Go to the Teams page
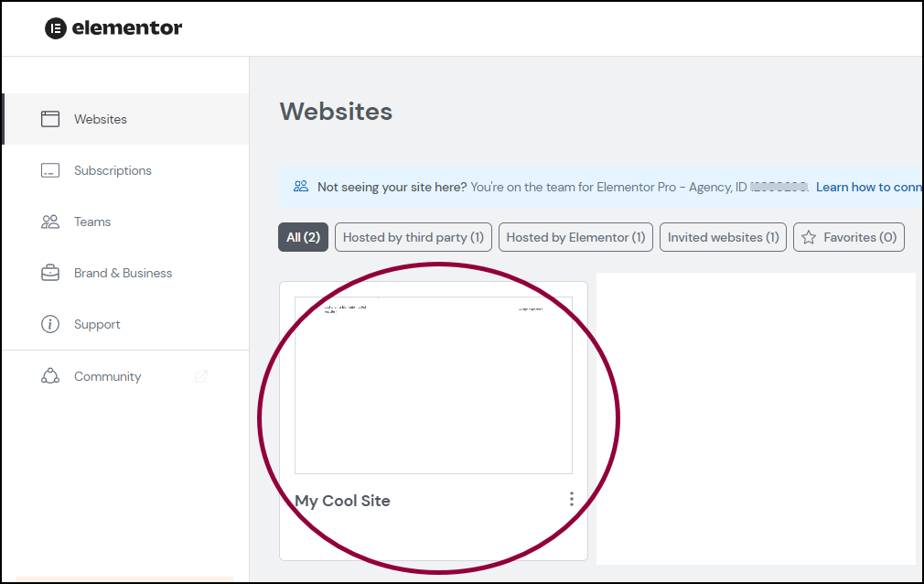 click(125, 222)
